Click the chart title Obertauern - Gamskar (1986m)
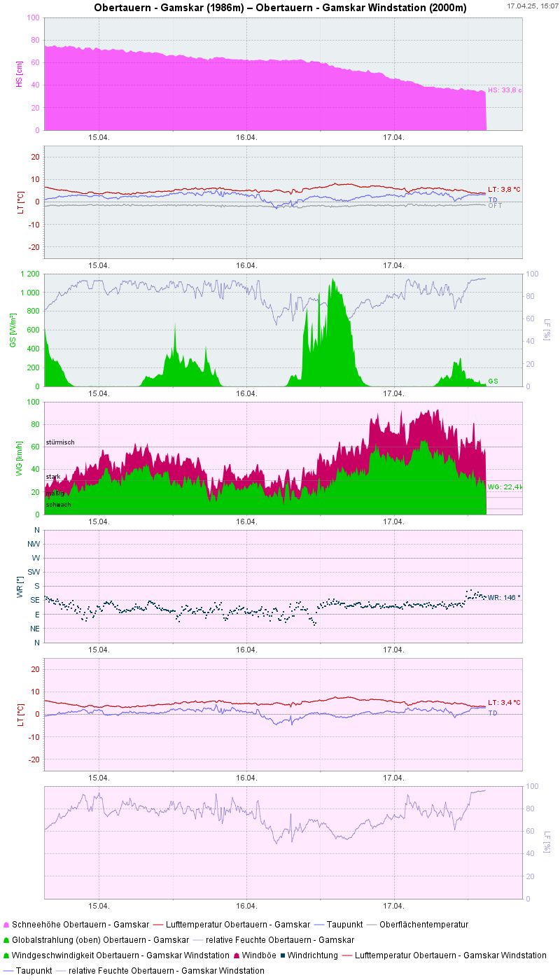Viewport: 560px width, 980px height. [169, 8]
